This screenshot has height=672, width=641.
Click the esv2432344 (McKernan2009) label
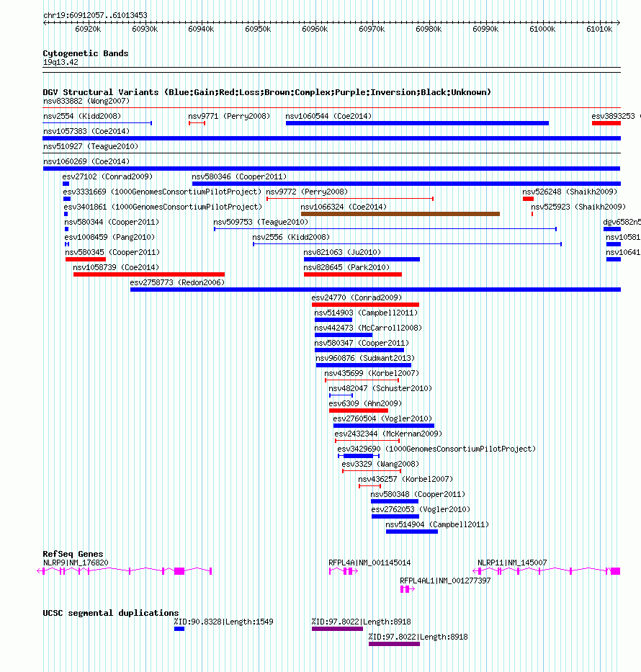tap(387, 434)
